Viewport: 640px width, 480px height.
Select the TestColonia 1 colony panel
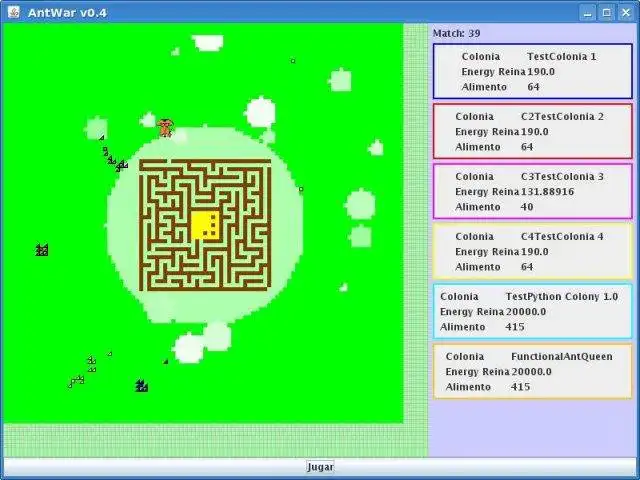(x=533, y=71)
